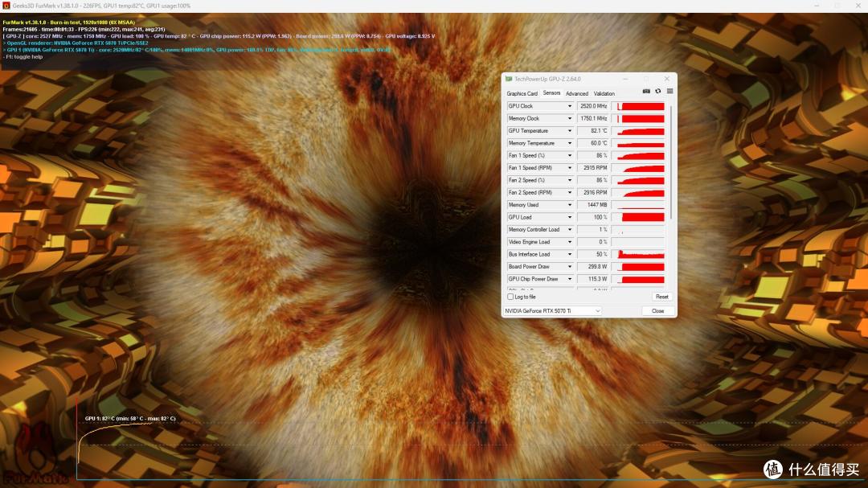Open the Fan 2 Speed (%) dropdown

pyautogui.click(x=570, y=180)
